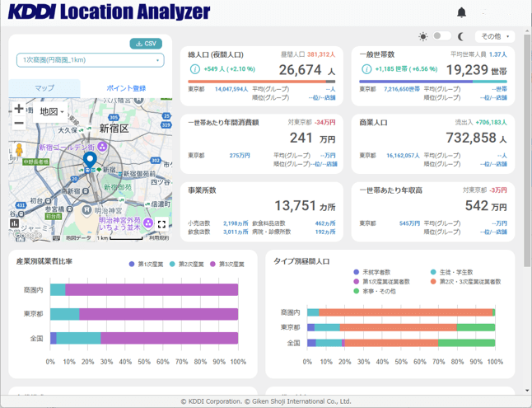The height and width of the screenshot is (408, 532).
Task: Click the 13,751 カ所 establishments value
Action: coord(305,206)
